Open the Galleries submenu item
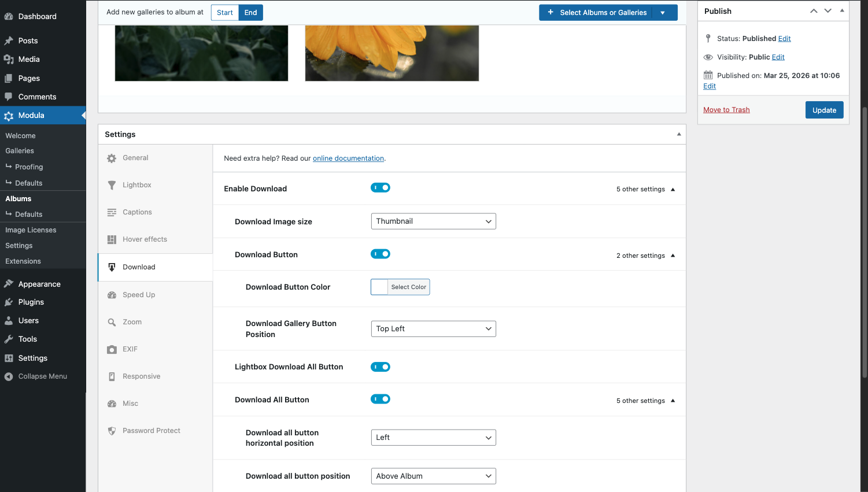The height and width of the screenshot is (492, 868). 20,151
